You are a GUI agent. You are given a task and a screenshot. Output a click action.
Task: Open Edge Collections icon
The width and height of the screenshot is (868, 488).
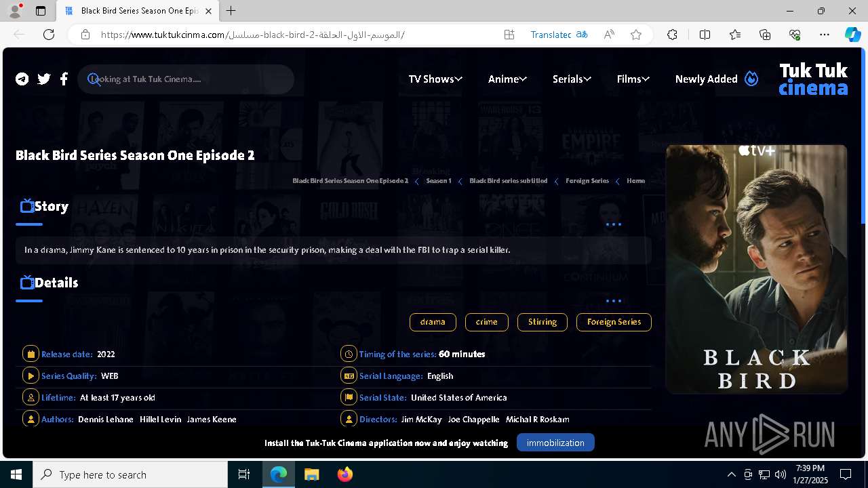tap(765, 35)
